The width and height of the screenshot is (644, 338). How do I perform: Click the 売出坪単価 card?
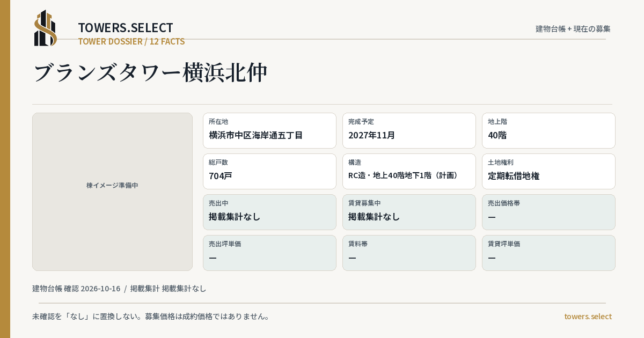point(269,253)
